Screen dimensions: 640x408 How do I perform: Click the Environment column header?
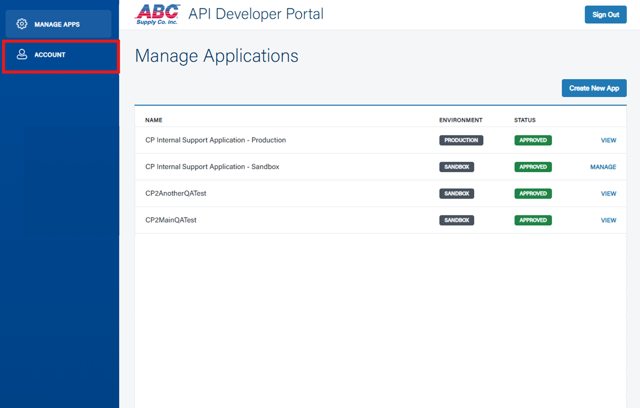click(460, 120)
